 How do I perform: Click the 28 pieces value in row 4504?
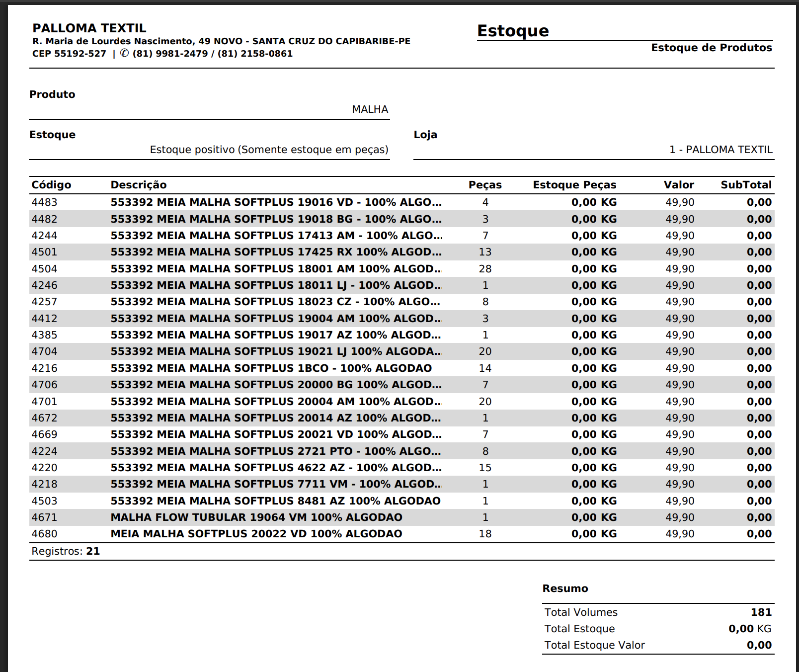coord(485,269)
